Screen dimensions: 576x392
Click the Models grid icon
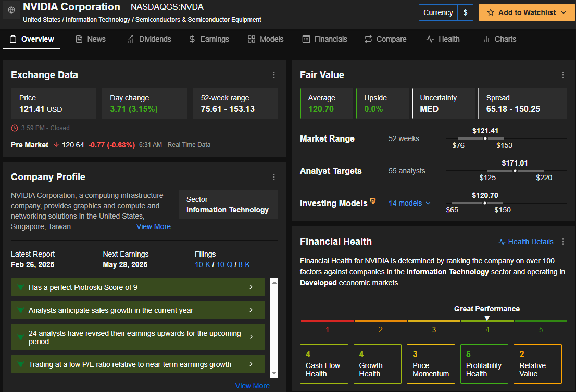251,39
